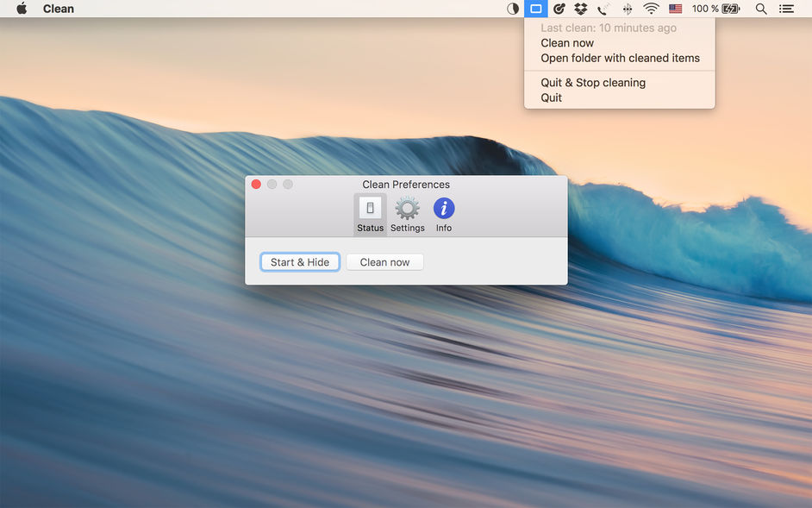The width and height of the screenshot is (812, 508).
Task: Open the Apple menu
Action: (22, 9)
